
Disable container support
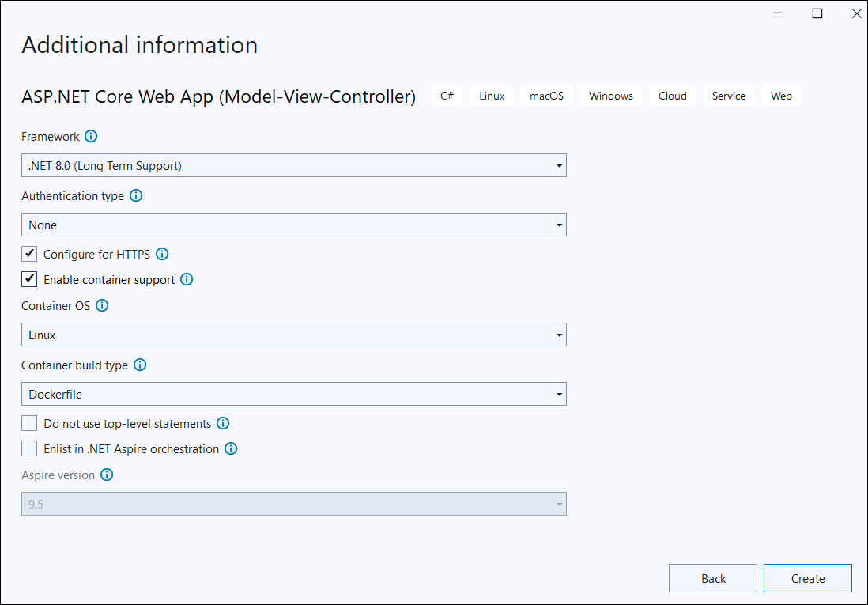click(x=29, y=279)
